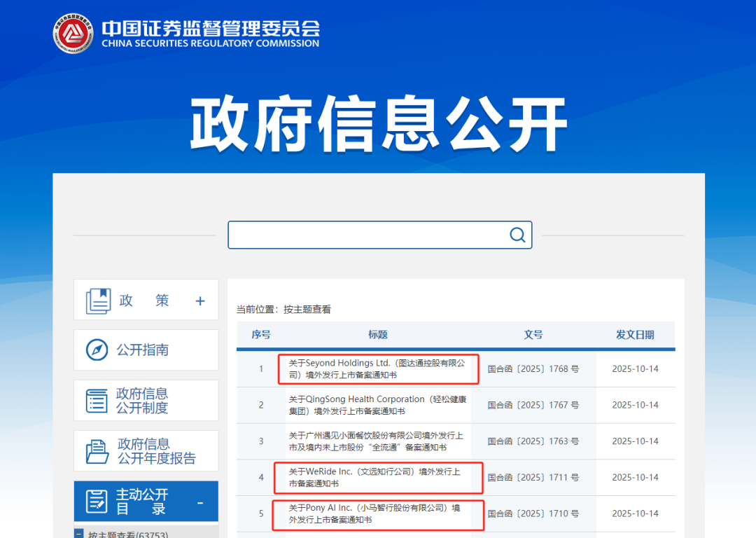The height and width of the screenshot is (538, 756).
Task: Click the 主动公开目录 edit-list icon
Action: point(97,502)
